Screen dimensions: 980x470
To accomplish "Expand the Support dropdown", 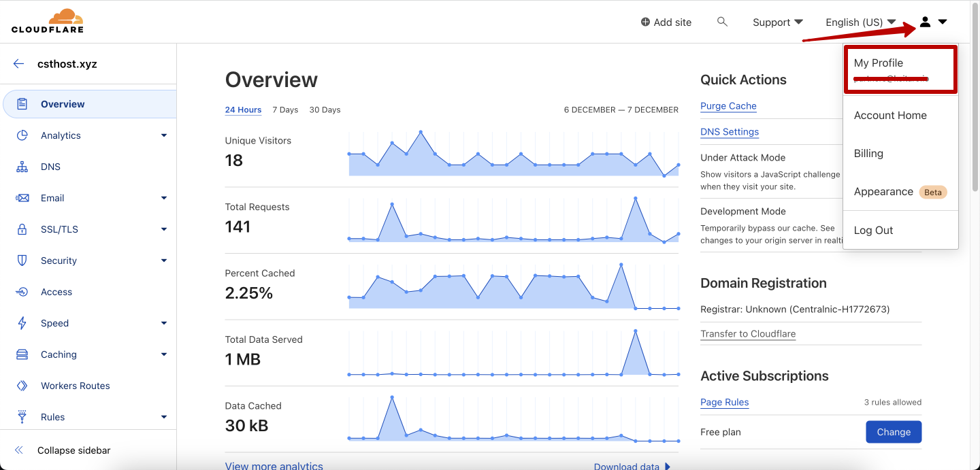I will pos(778,22).
